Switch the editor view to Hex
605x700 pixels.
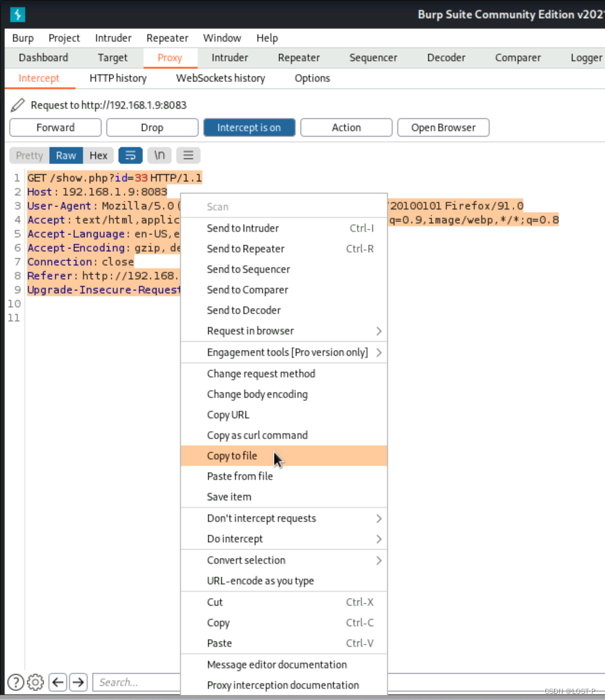click(x=98, y=155)
